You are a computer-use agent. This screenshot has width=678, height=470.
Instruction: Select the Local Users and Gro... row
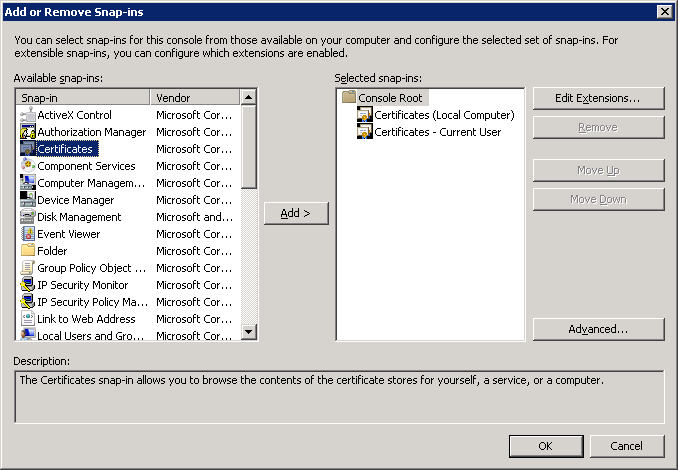tap(128, 336)
